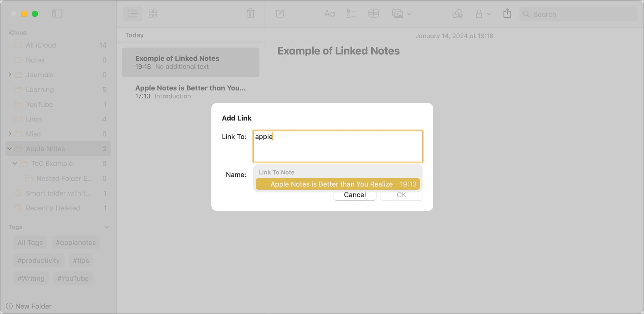Insert a checklist using checklist icon
644x314 pixels.
pos(351,14)
